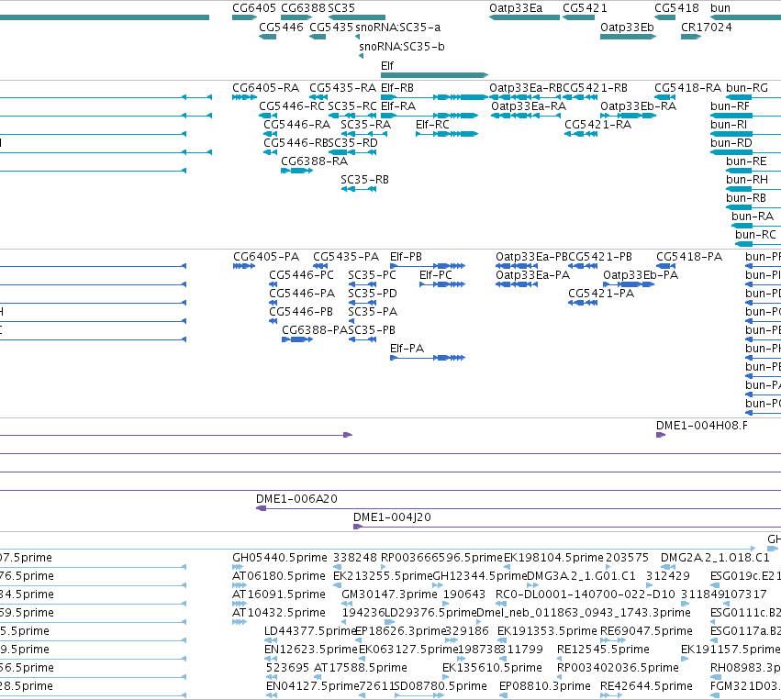Select the CG6405-PA protein label
Image resolution: width=781 pixels, height=700 pixels.
click(266, 257)
